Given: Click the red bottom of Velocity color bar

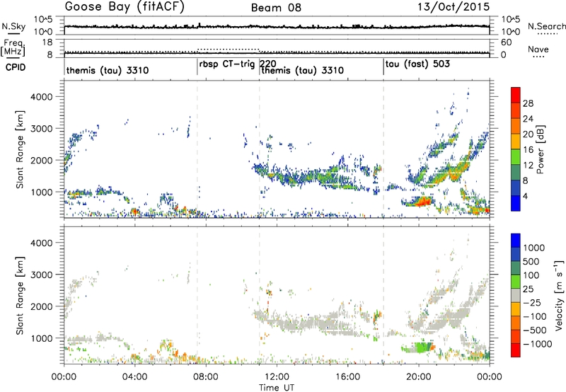Looking at the screenshot, I should pos(516,350).
